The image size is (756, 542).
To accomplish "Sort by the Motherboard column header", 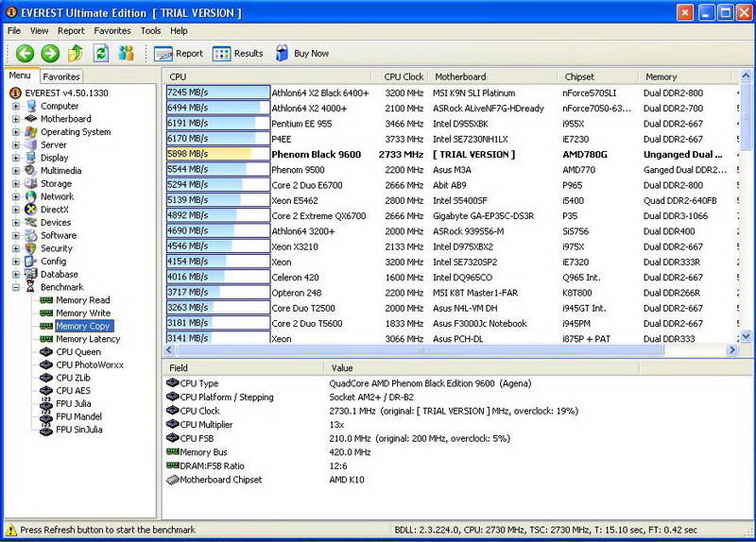I will click(492, 76).
